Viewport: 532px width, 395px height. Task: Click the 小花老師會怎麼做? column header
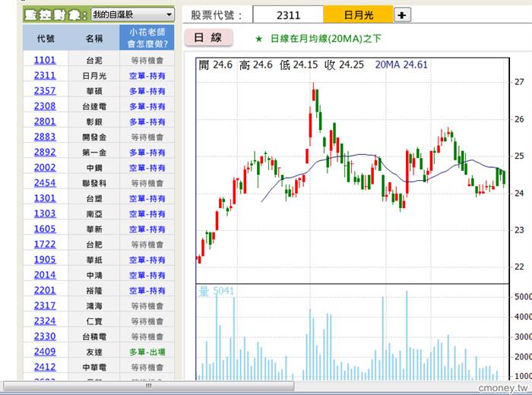click(147, 38)
